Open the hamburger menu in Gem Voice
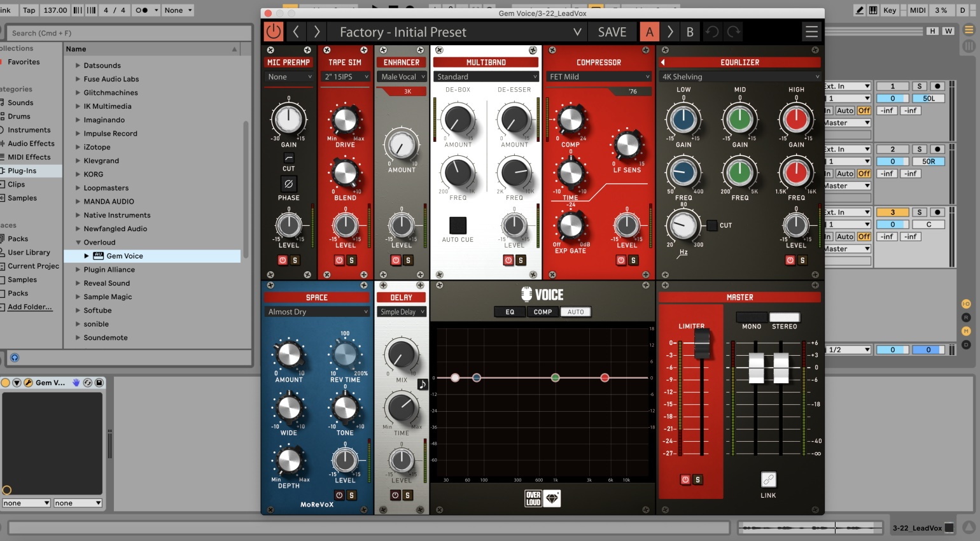 click(811, 32)
